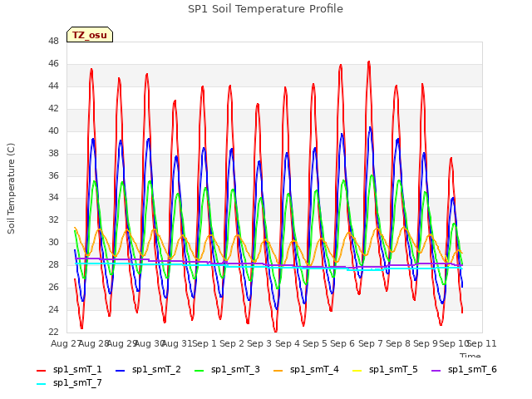Click the Sep 1 x-axis tick label
Viewport: 532px width, 399px height.
[x=204, y=343]
